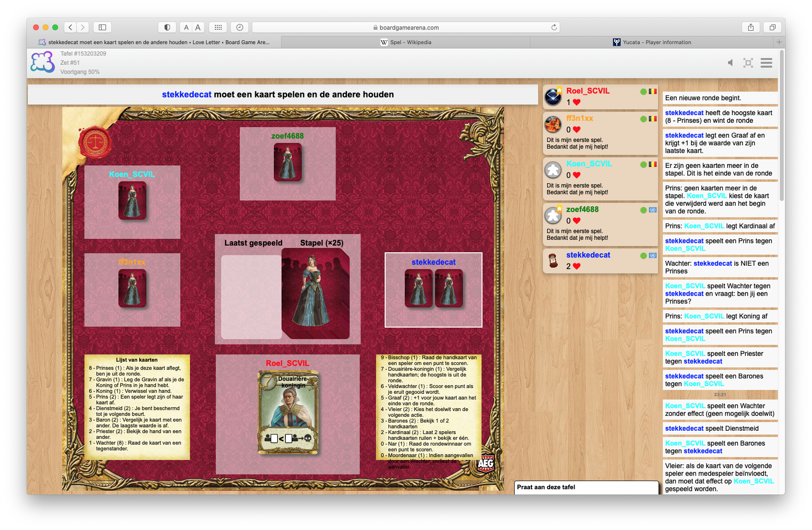Show Safari history clock icon
812x530 pixels.
coord(239,27)
